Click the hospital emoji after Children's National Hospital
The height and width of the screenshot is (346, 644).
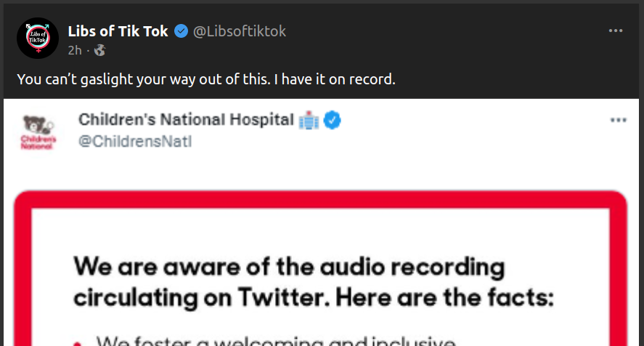click(x=309, y=120)
